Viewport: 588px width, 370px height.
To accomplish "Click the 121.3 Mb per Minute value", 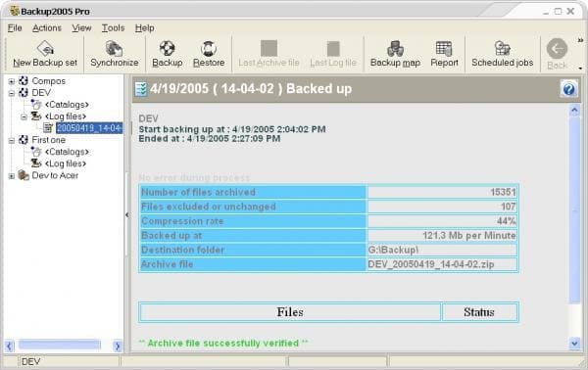I will pos(469,236).
